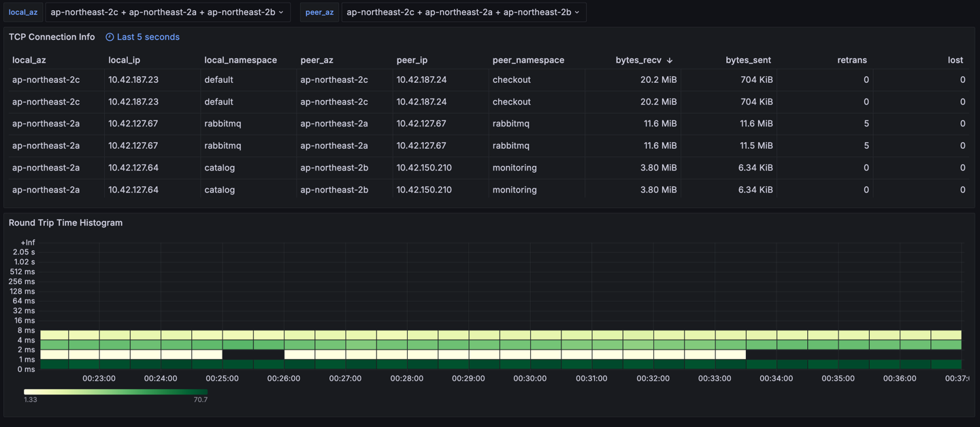Viewport: 980px width, 427px height.
Task: Click the 00:24:00 time axis label
Action: 161,379
